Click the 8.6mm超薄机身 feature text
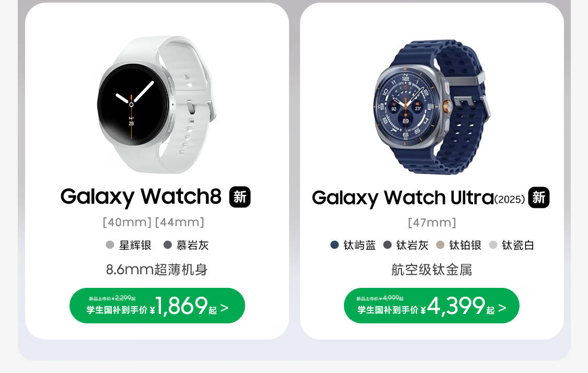 pos(157,269)
